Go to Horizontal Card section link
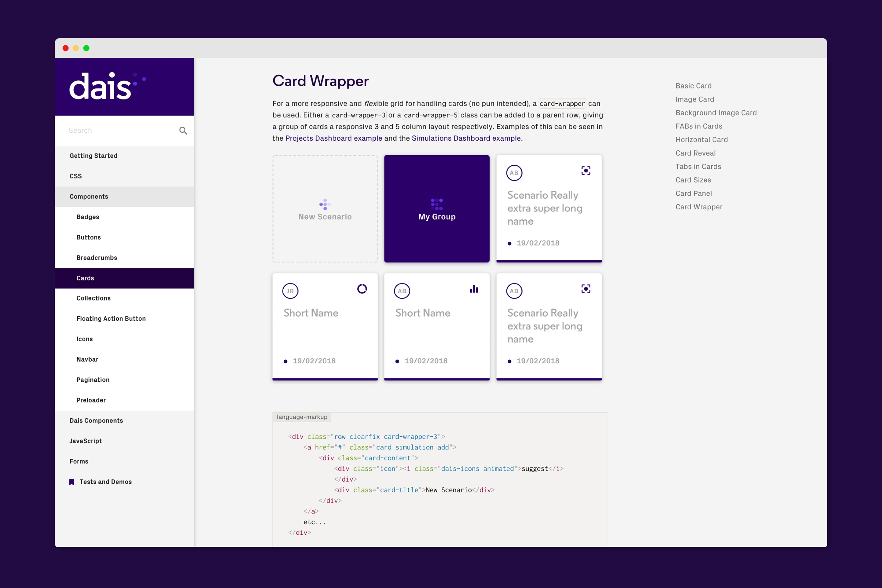Viewport: 882px width, 588px height. [x=701, y=139]
